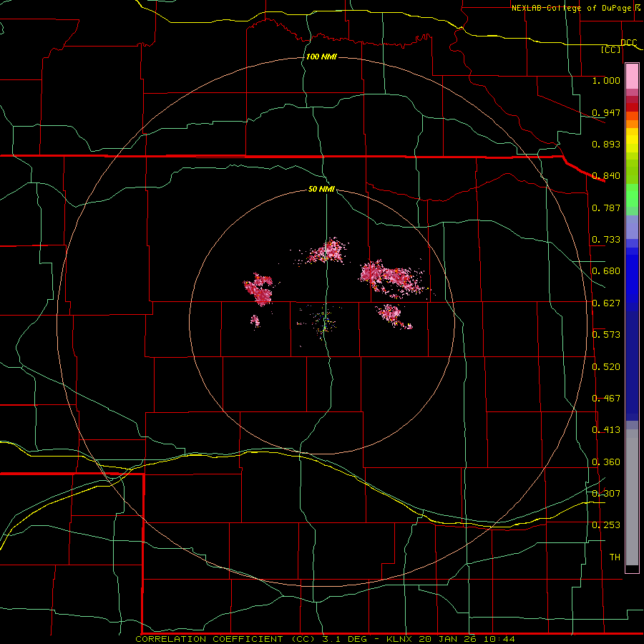Screen dimensions: 644x644
Task: Click the 0.520 scale value
Action: point(606,367)
